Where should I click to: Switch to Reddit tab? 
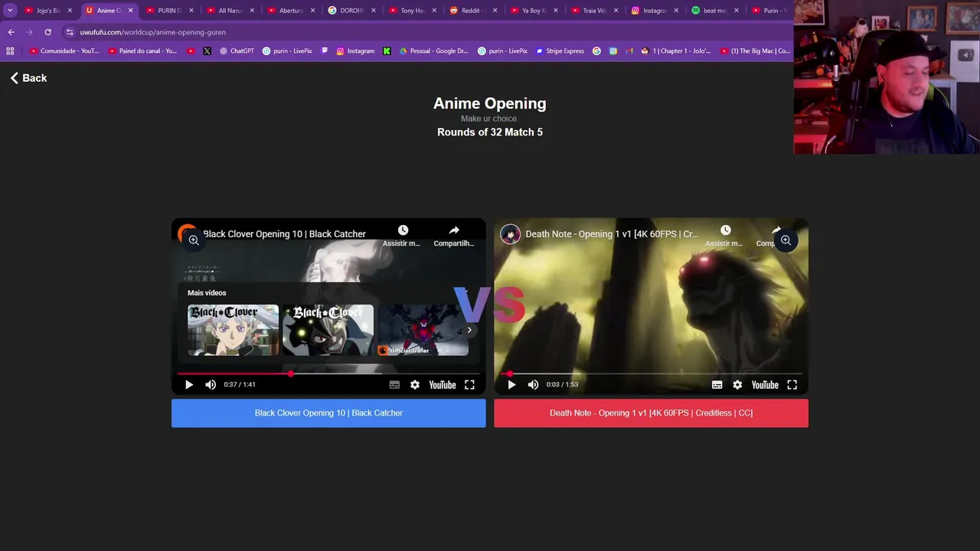pos(472,11)
